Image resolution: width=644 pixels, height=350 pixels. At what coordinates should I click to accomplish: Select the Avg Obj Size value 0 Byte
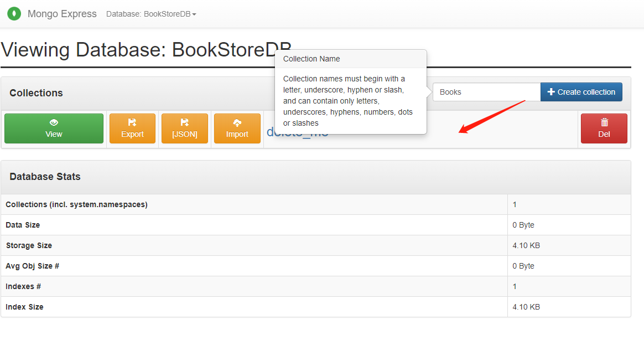pos(523,266)
